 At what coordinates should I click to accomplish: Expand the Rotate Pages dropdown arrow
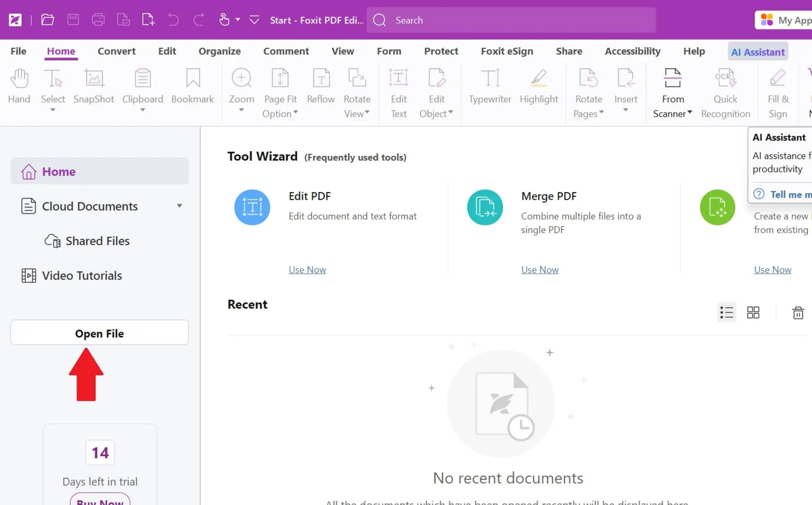(601, 112)
